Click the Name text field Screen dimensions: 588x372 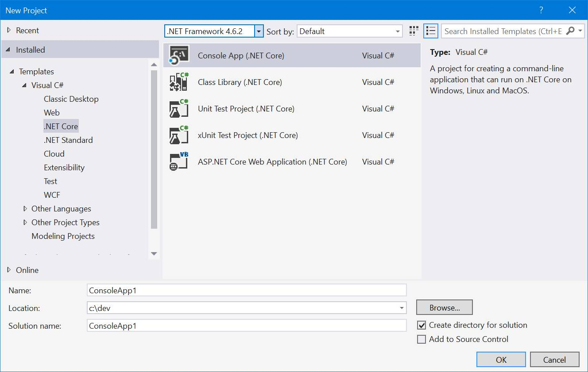click(247, 290)
